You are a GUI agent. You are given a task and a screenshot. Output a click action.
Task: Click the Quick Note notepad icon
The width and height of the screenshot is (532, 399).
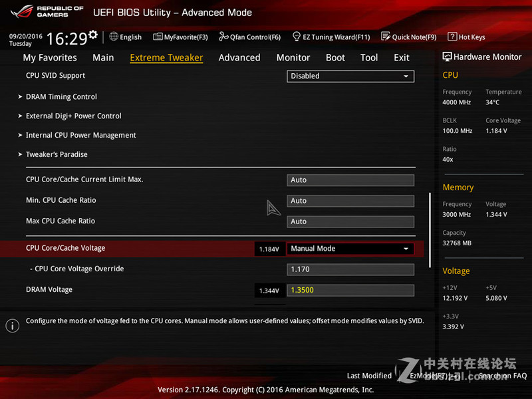[386, 37]
